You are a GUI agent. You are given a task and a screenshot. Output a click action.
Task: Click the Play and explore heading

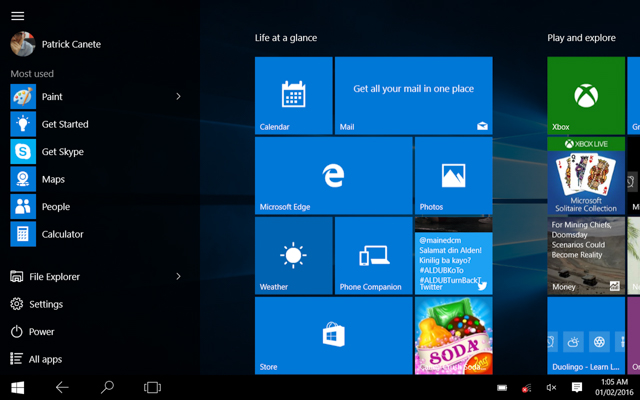tap(581, 38)
